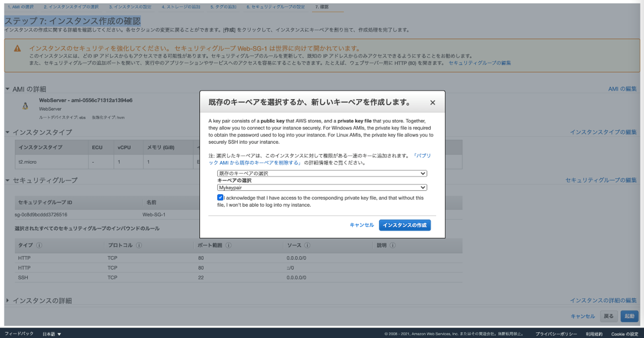This screenshot has height=338, width=644.
Task: Click info icon next to タイプ column
Action: 39,245
